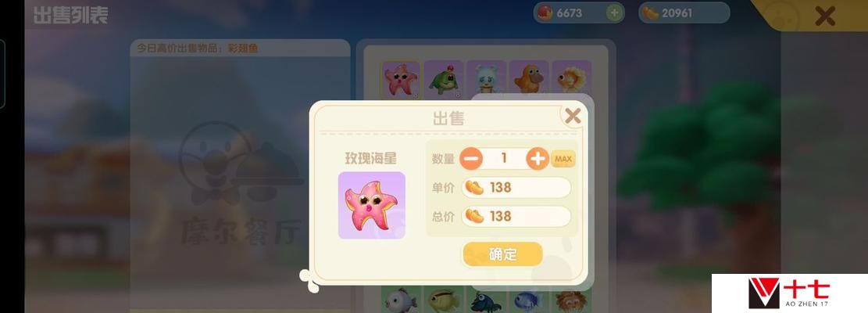Screen dimensions: 868x313
Task: Select the yellow fish in the bottom row
Action: point(444,300)
